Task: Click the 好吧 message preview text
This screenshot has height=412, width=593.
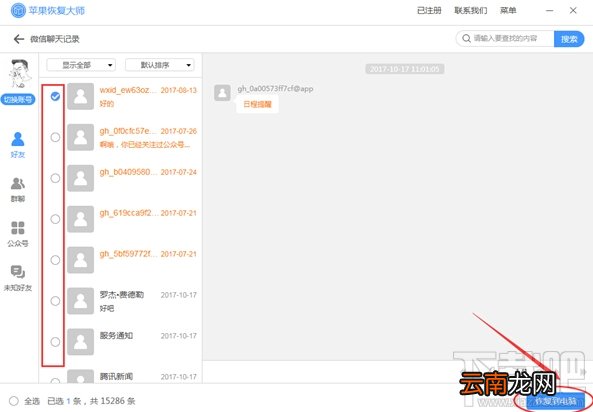Action: click(x=107, y=308)
